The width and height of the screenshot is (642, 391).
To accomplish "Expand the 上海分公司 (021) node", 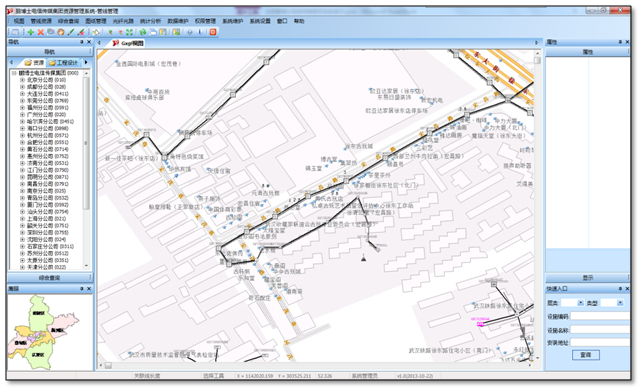I will 23,219.
